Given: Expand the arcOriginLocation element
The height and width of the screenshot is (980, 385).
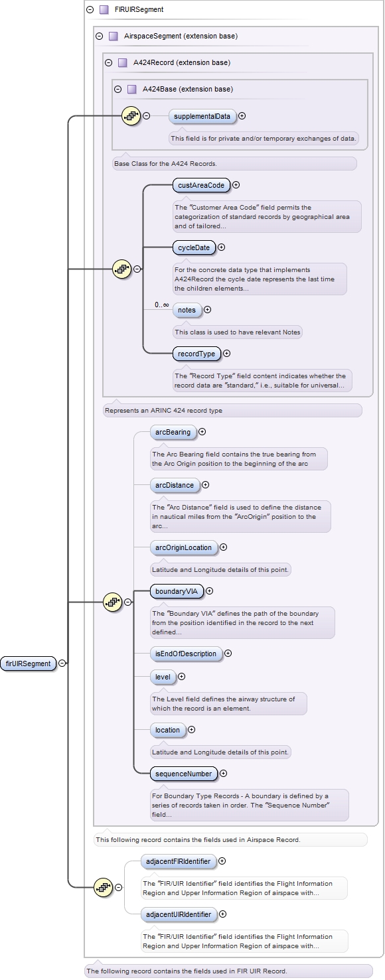Looking at the screenshot, I should pyautogui.click(x=223, y=548).
